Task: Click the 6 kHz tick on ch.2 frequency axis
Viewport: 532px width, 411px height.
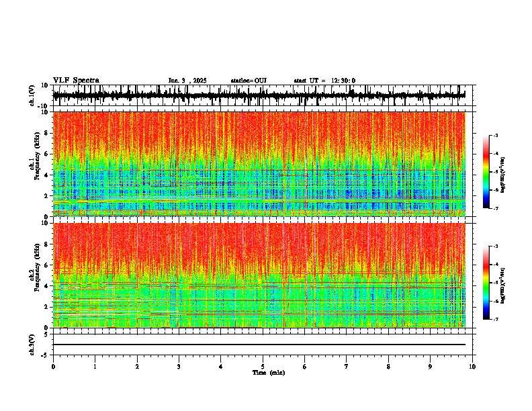Action: (x=47, y=265)
